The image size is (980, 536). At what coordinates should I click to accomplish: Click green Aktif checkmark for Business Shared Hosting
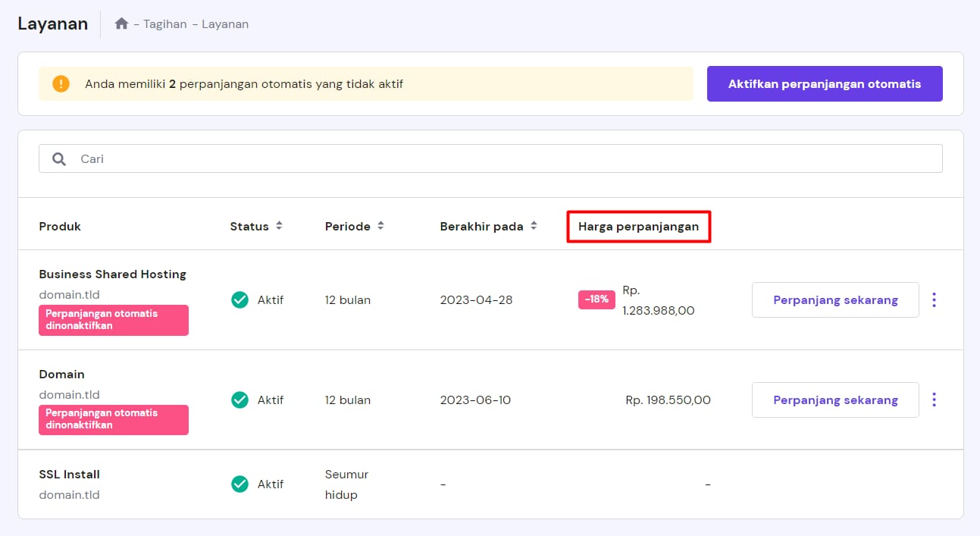[x=240, y=300]
